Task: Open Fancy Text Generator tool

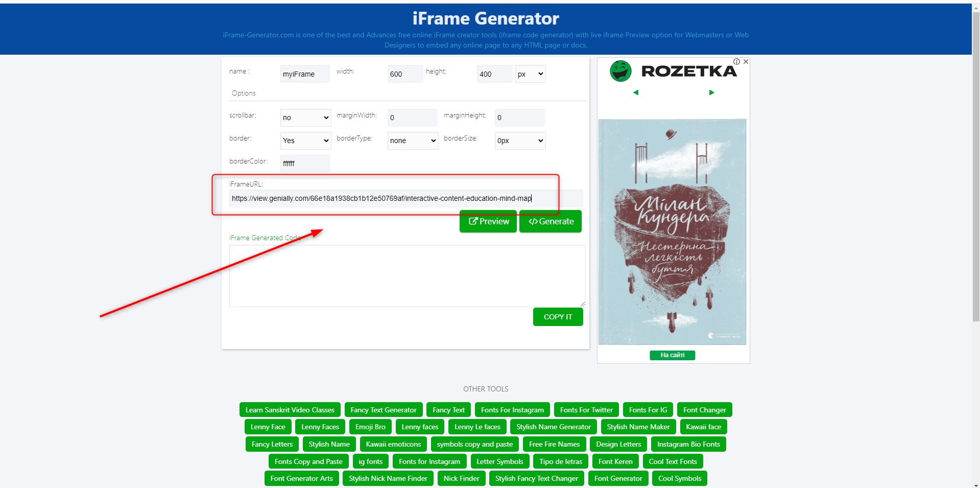Action: click(384, 410)
